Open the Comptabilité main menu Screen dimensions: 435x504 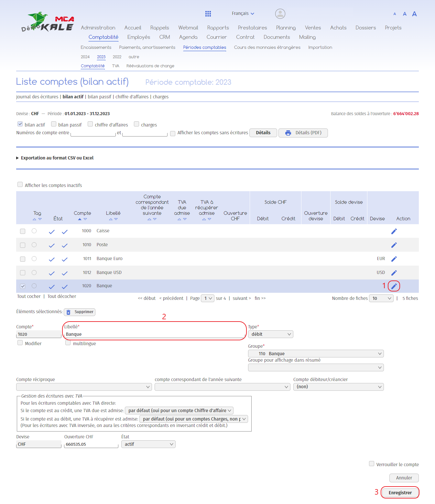(103, 37)
